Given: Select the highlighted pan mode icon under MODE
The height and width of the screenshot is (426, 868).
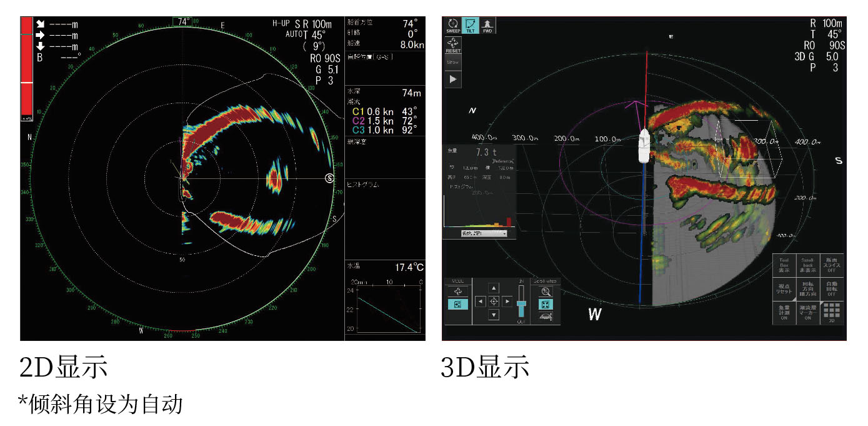Looking at the screenshot, I should [458, 304].
